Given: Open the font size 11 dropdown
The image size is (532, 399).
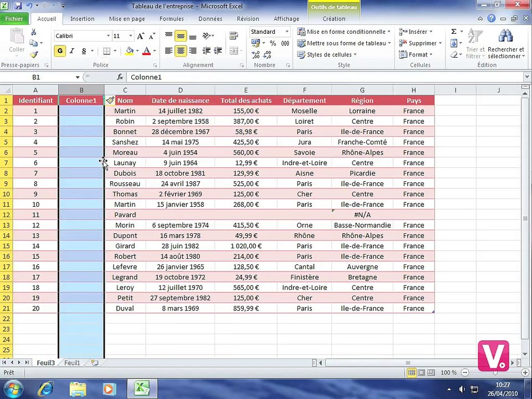Looking at the screenshot, I should (130, 36).
